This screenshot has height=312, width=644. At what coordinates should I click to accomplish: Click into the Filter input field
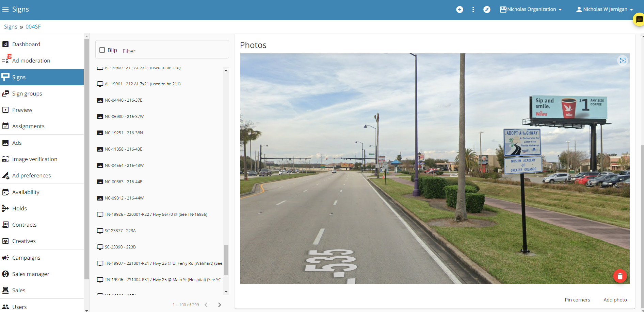(x=174, y=51)
